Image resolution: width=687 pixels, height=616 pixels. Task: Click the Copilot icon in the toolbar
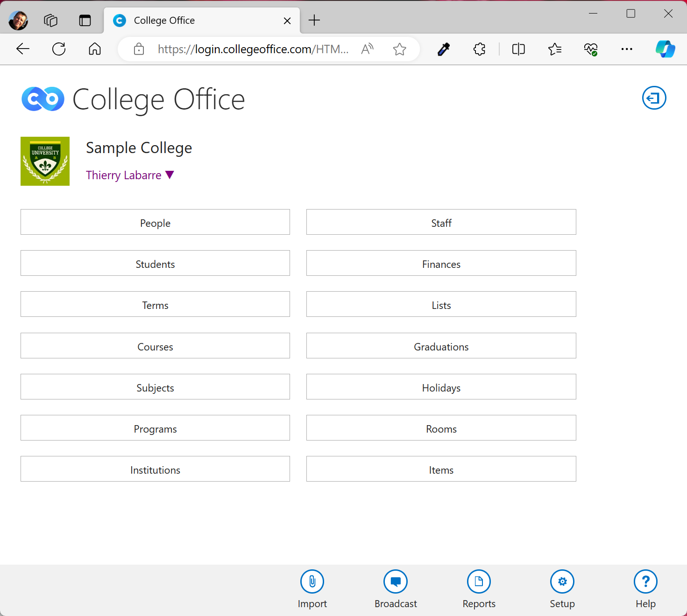(x=666, y=49)
